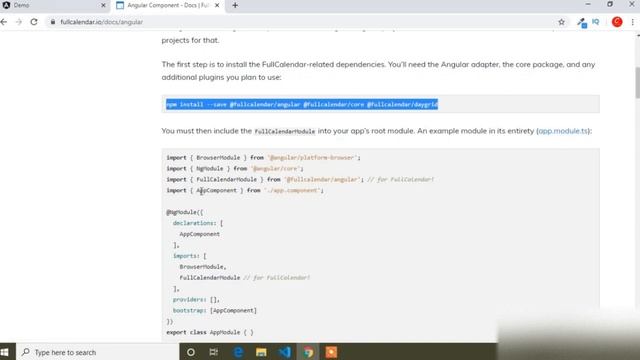Select the Angular Component Docs tab

(167, 5)
